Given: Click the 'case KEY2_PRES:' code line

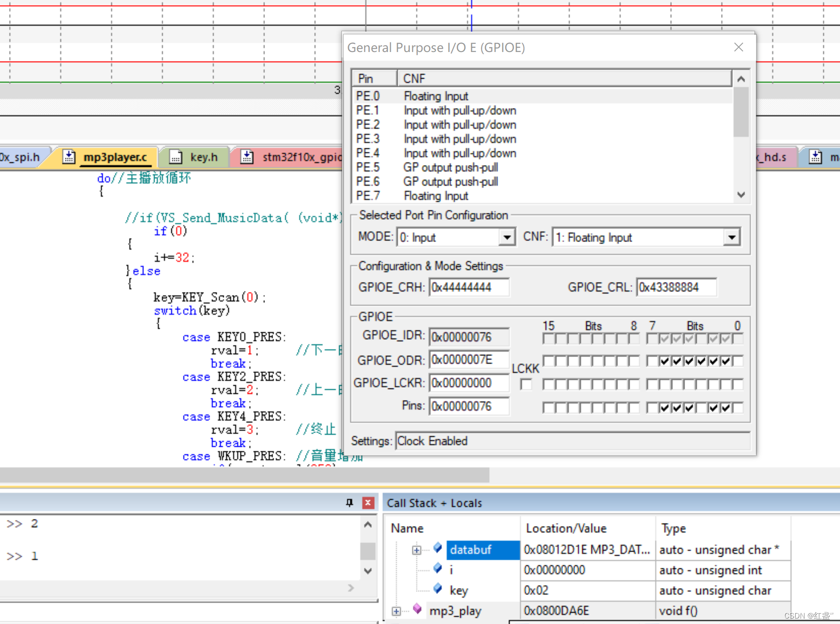Looking at the screenshot, I should point(234,377).
